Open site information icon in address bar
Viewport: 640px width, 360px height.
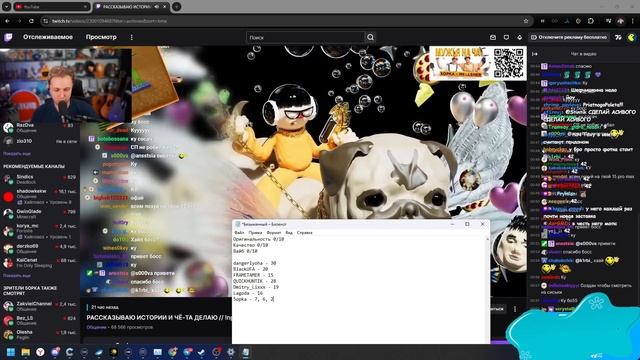46,21
